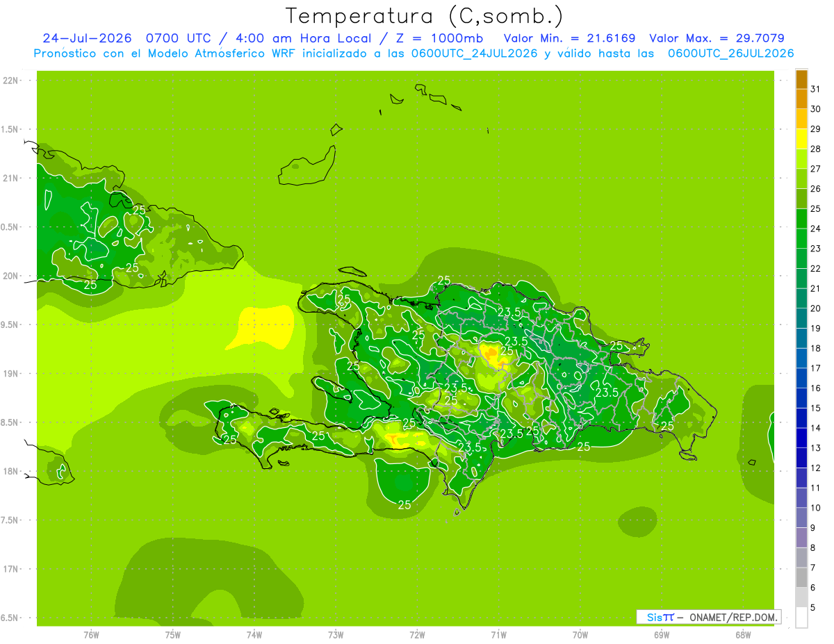The image size is (834, 644).
Task: Click colorbar value "27"
Action: (816, 169)
